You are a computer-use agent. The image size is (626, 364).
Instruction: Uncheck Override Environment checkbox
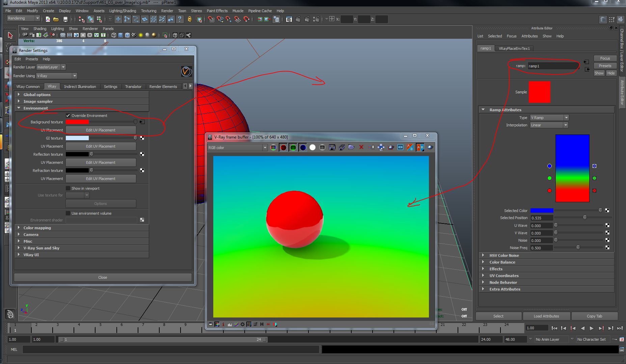[x=68, y=116]
